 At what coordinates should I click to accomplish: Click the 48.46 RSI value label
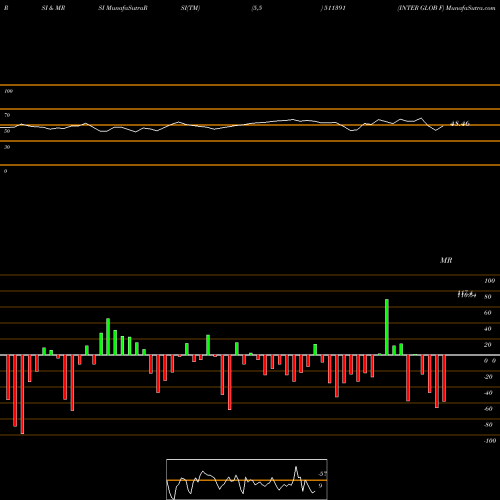(x=460, y=124)
